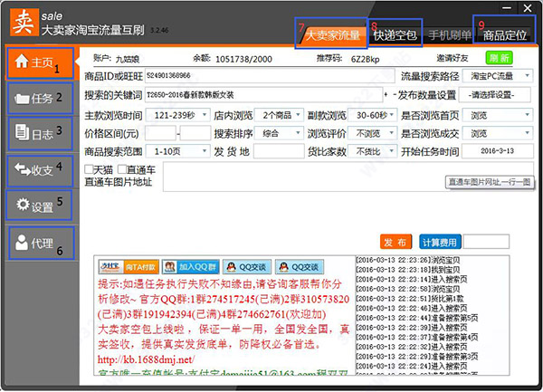Switch to 快递空包 tab
The image size is (543, 392).
click(395, 35)
